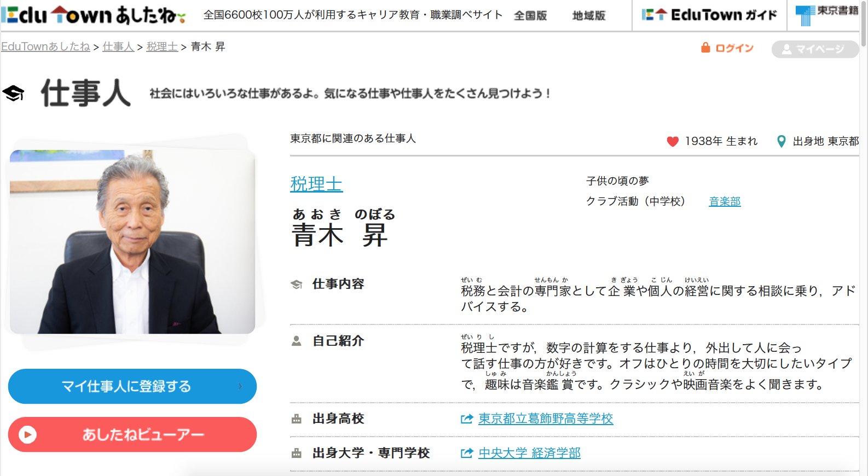The image size is (868, 476).
Task: Follow the 音楽部 club link
Action: [725, 202]
